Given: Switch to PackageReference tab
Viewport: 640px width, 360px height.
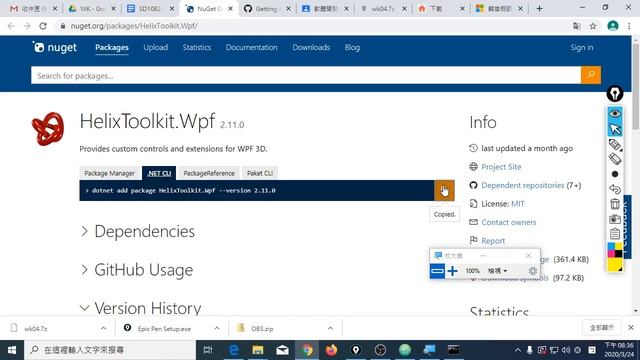Looking at the screenshot, I should coord(209,173).
